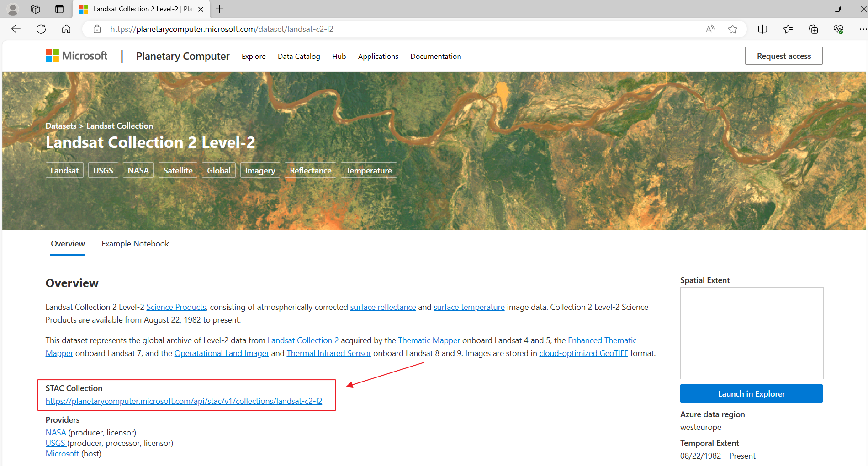The width and height of the screenshot is (868, 466).
Task: Select the Satellite tag
Action: point(178,170)
